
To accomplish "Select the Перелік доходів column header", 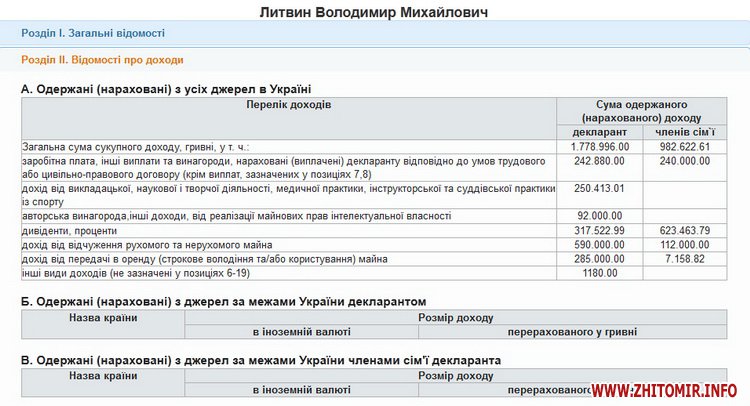I will [288, 104].
